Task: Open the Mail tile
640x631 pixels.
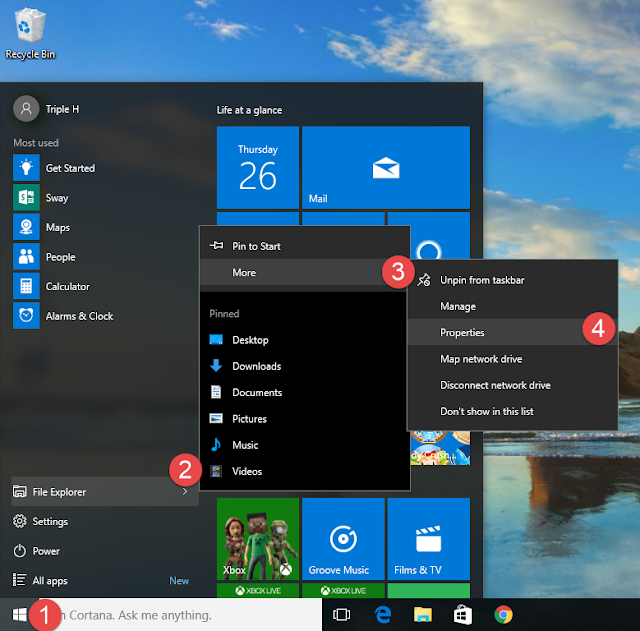Action: (x=386, y=167)
